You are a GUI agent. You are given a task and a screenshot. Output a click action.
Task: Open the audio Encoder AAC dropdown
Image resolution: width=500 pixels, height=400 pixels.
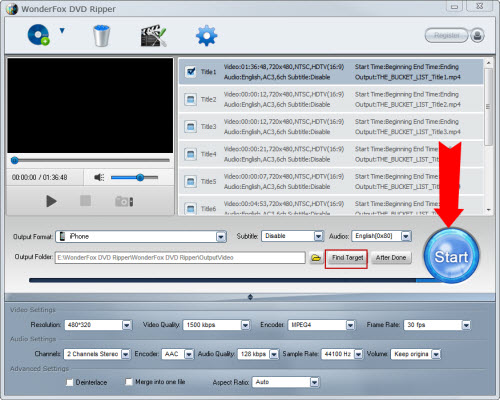coord(177,354)
